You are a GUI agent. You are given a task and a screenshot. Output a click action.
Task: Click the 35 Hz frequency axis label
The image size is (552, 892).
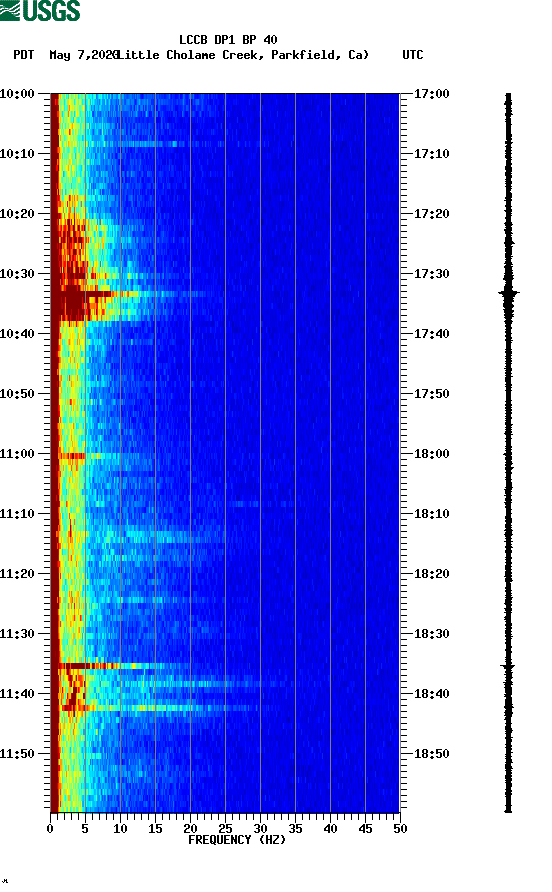click(x=295, y=829)
